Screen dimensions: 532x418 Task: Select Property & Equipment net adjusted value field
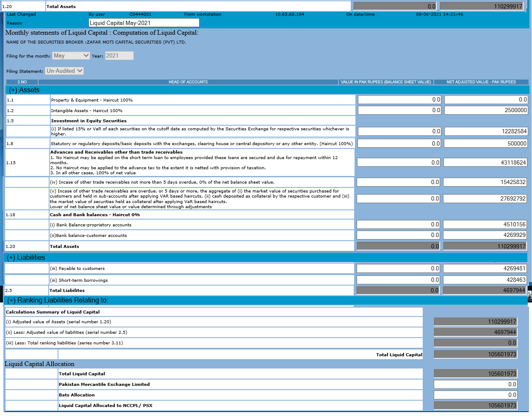486,100
